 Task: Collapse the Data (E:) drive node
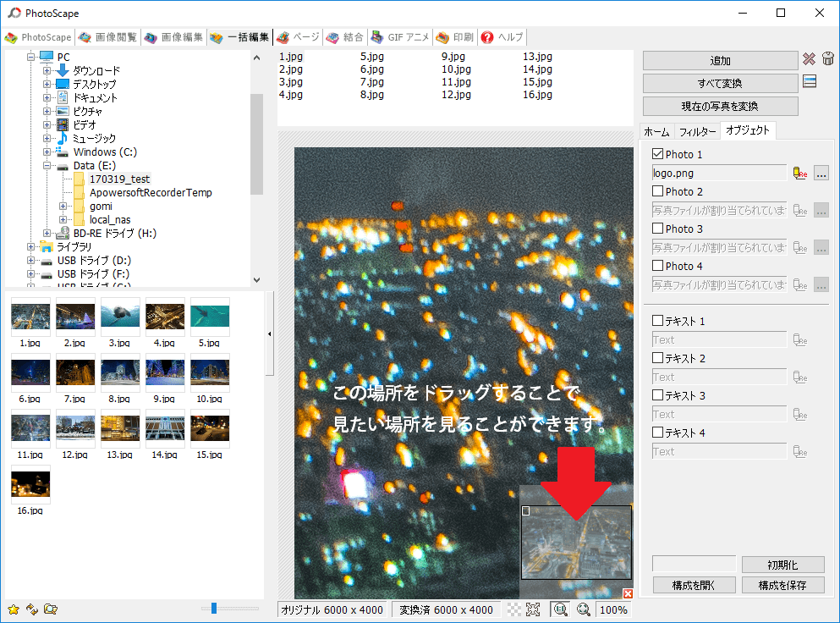point(47,166)
